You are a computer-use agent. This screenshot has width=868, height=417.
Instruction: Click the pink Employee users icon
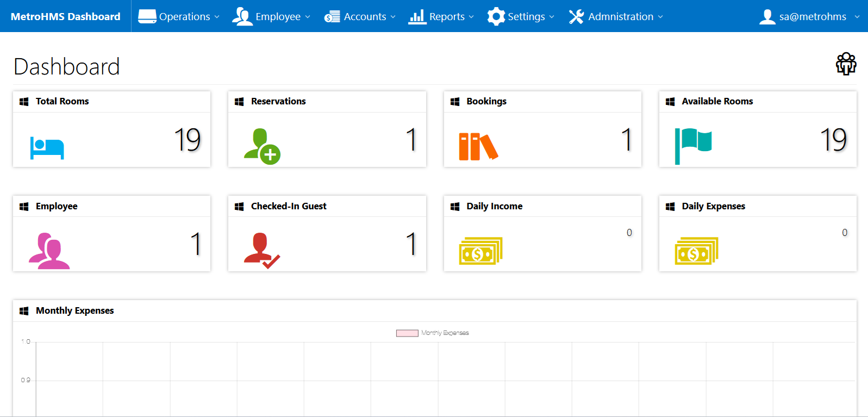pyautogui.click(x=49, y=251)
